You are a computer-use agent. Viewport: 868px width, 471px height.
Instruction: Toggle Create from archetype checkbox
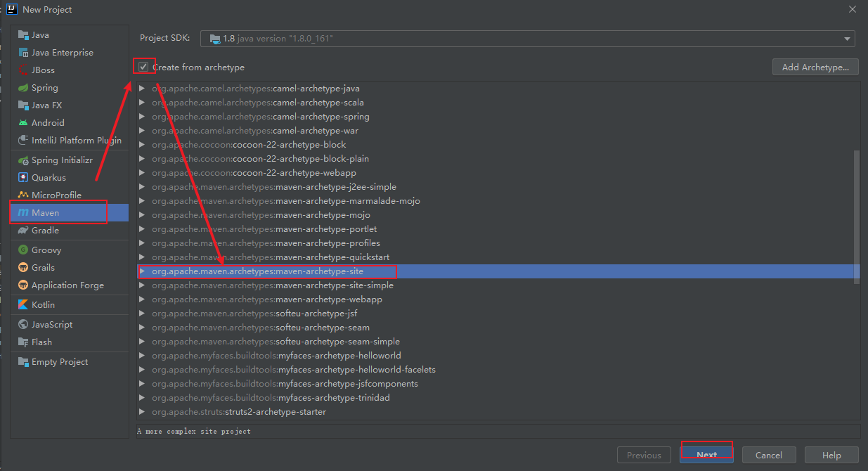[x=143, y=67]
